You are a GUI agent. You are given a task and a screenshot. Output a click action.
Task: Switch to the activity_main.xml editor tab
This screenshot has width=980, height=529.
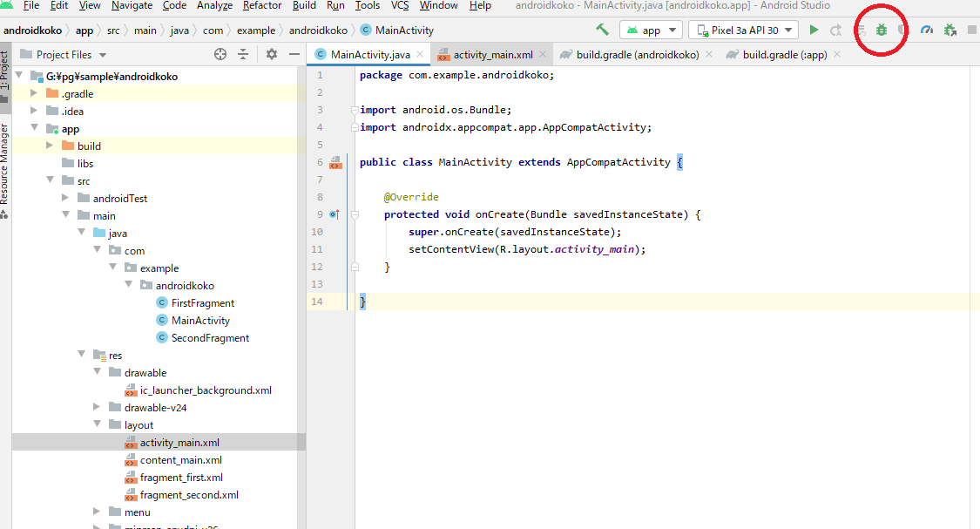coord(493,54)
